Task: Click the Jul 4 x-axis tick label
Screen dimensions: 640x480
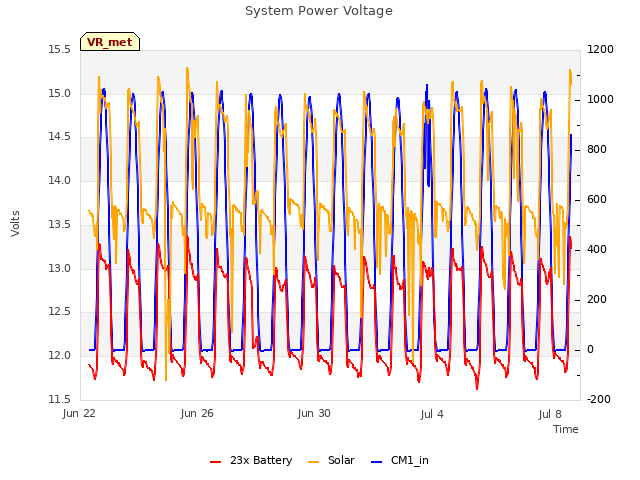Action: coord(432,414)
